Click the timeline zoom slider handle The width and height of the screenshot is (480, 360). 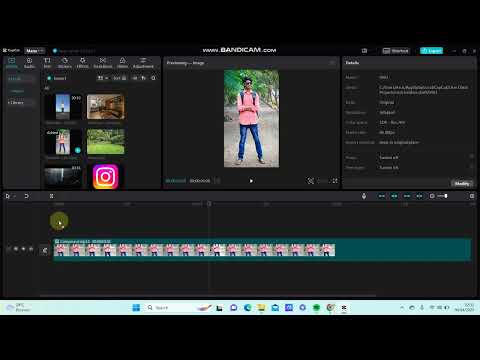coord(446,196)
